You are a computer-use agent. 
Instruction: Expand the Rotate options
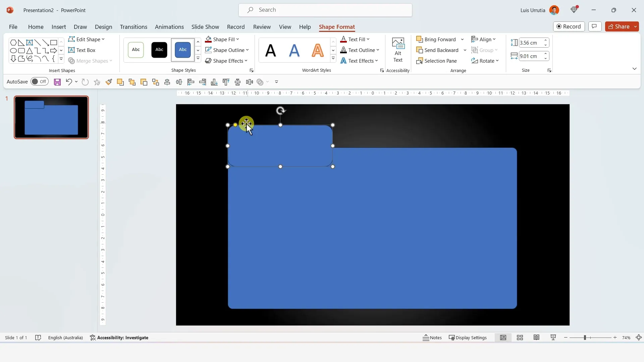pos(485,61)
